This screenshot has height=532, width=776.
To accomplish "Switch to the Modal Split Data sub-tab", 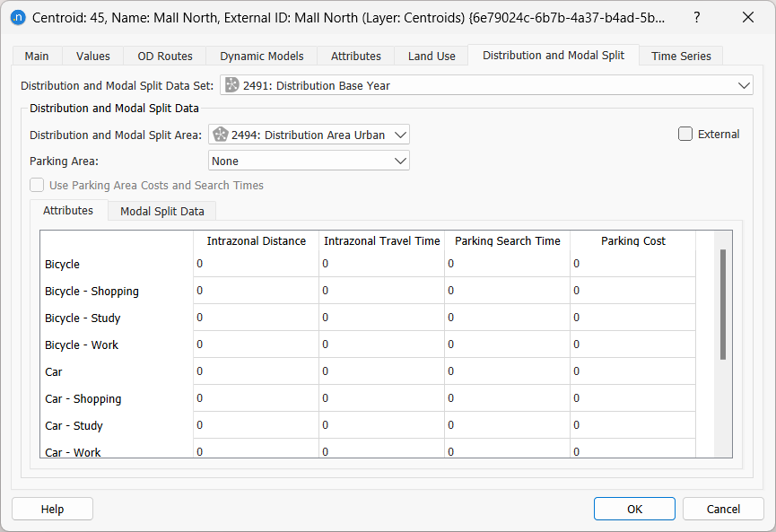I will coord(161,212).
